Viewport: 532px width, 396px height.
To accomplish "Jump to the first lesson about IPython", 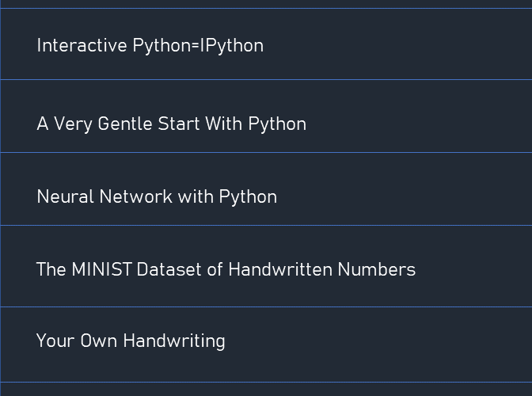I will click(150, 45).
